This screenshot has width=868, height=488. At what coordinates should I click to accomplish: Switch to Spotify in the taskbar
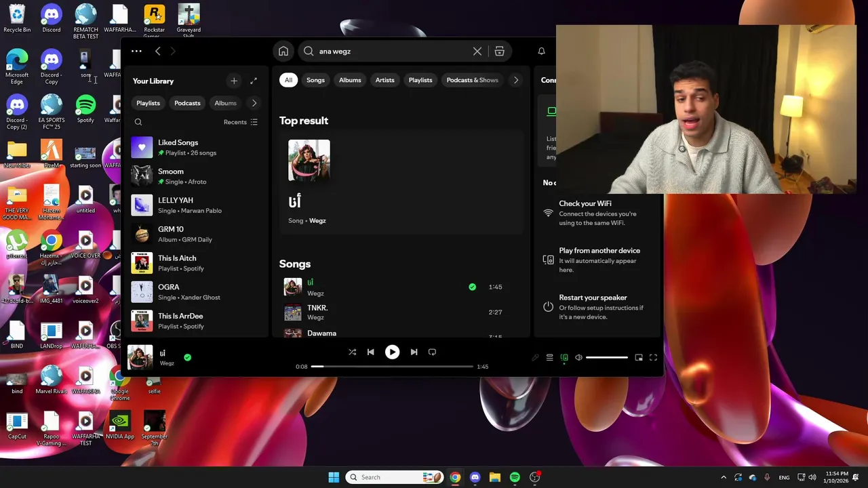(x=515, y=477)
